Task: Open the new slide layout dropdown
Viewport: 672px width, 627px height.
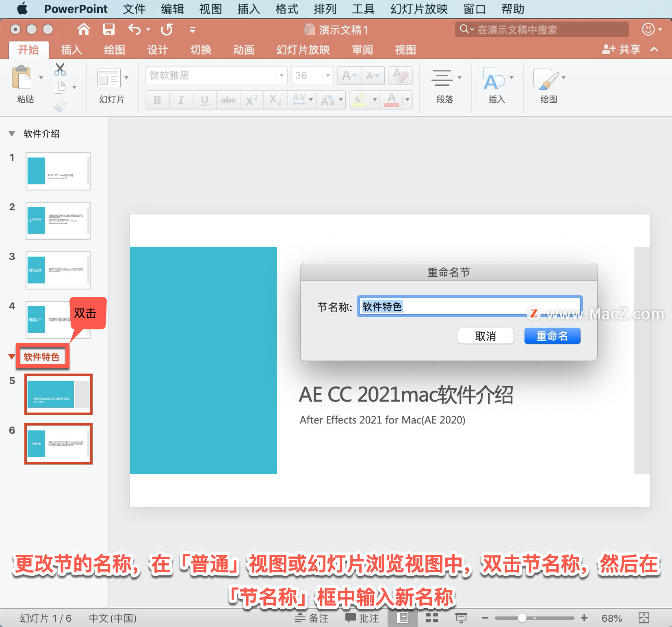Action: [x=126, y=78]
